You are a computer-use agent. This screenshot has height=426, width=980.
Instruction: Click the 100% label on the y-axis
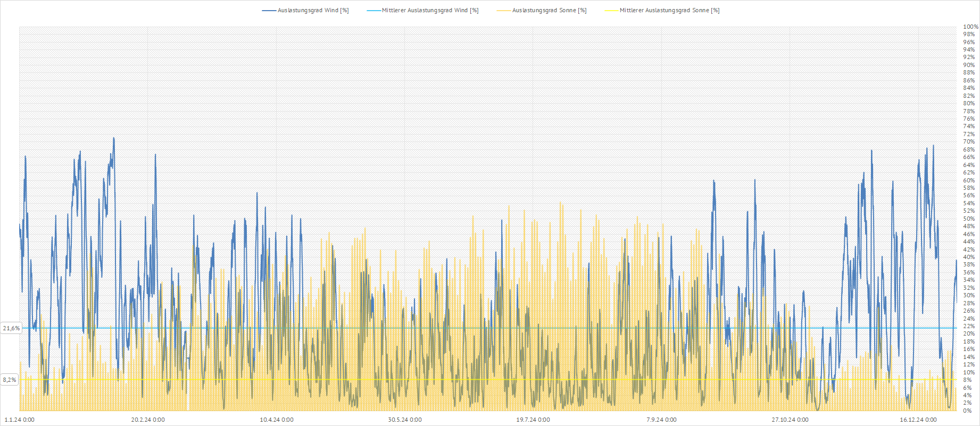[x=970, y=27]
